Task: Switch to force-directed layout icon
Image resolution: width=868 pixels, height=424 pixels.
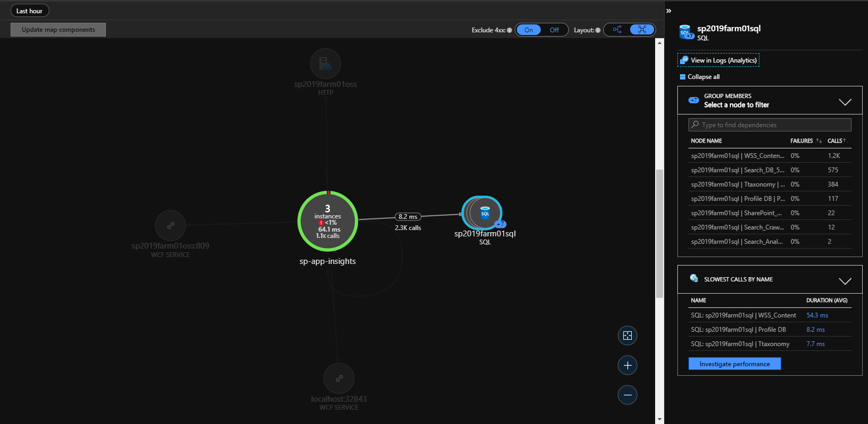Action: click(x=642, y=30)
